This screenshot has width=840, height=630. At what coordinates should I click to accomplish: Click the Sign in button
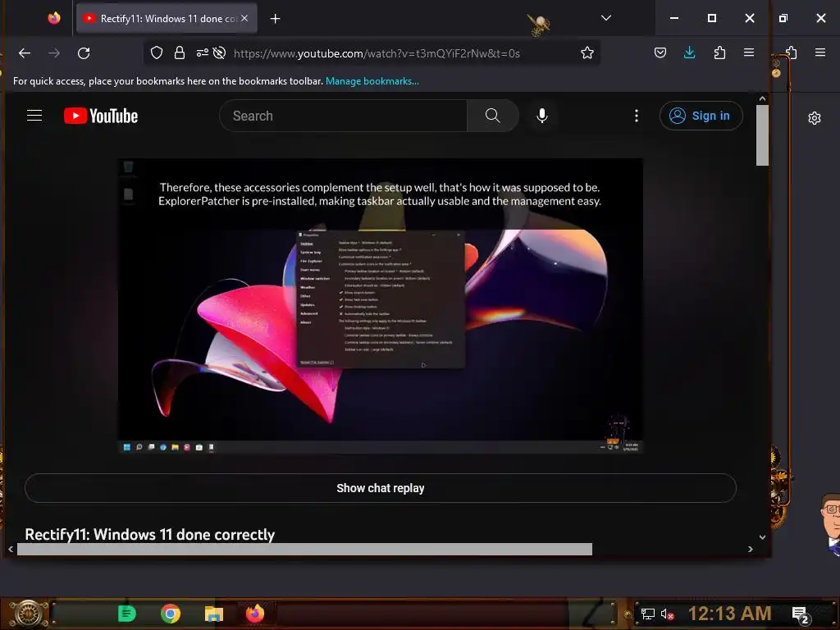point(701,116)
